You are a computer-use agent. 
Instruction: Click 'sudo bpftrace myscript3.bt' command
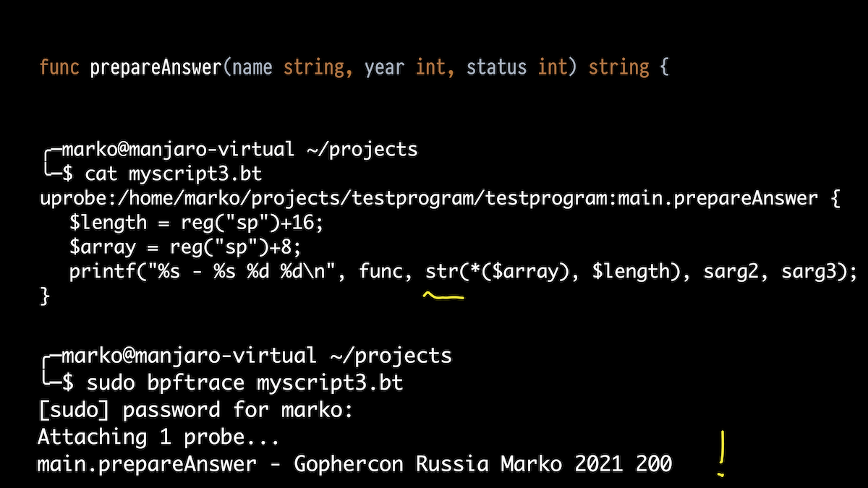click(244, 383)
